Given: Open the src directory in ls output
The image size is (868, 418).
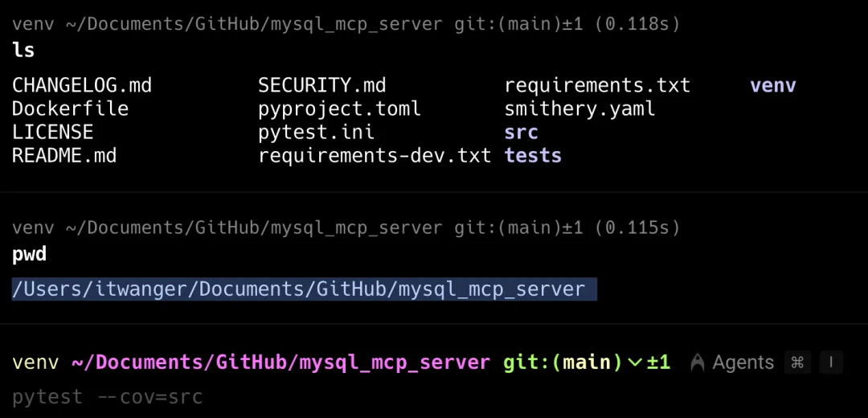Looking at the screenshot, I should click(x=521, y=133).
